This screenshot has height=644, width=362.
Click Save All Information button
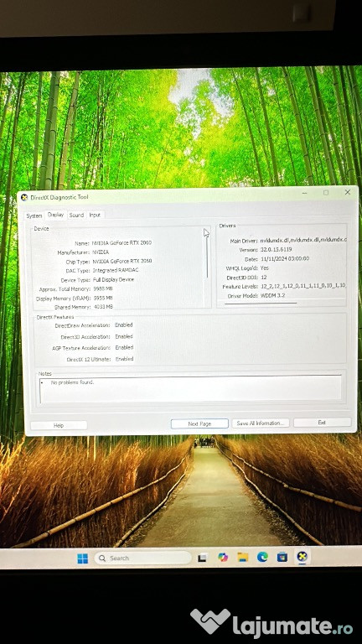point(261,423)
